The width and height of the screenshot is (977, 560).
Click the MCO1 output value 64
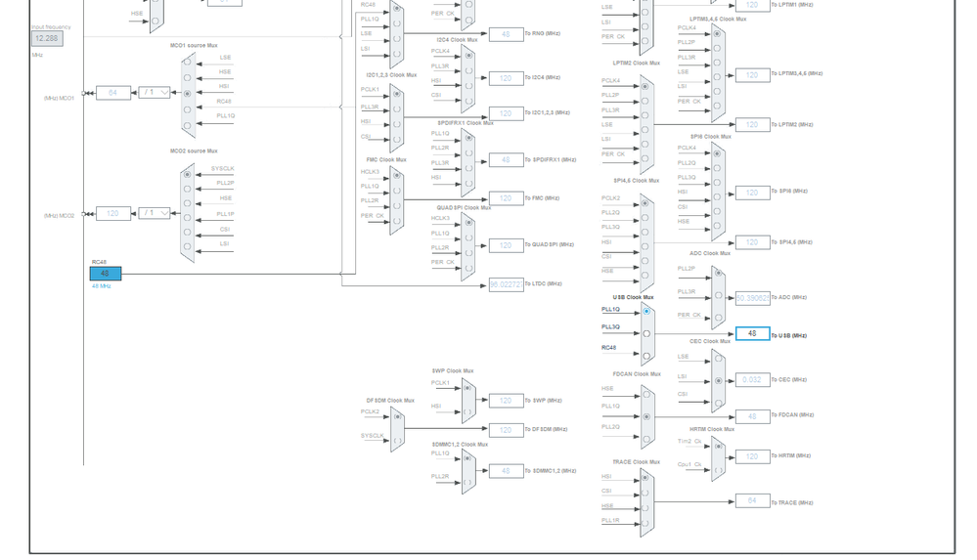[x=113, y=93]
